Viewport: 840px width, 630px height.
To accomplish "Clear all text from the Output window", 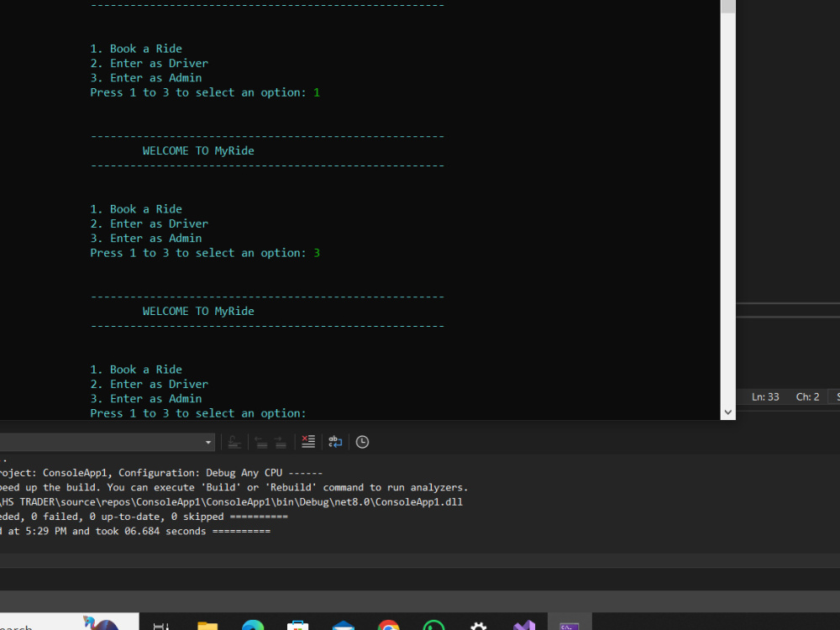I will pos(308,441).
